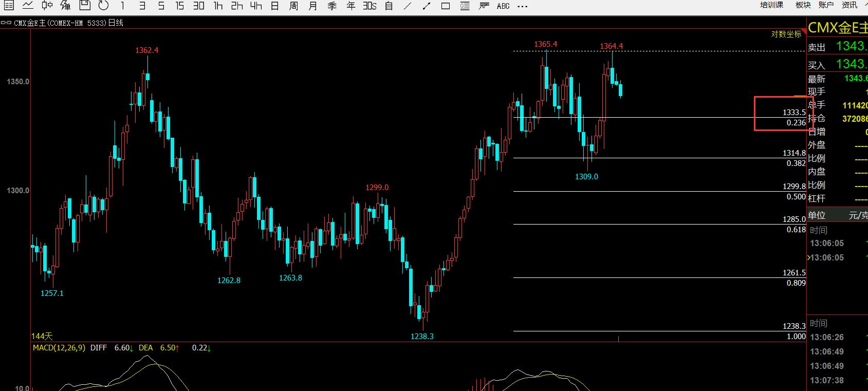Image resolution: width=868 pixels, height=391 pixels.
Task: Open the 板块 menu
Action: pos(803,5)
